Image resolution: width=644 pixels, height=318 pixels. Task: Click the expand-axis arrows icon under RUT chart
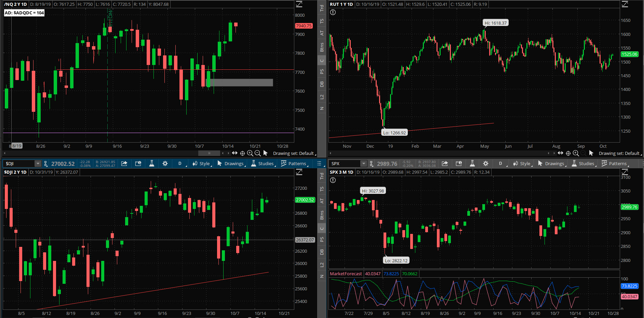point(560,153)
